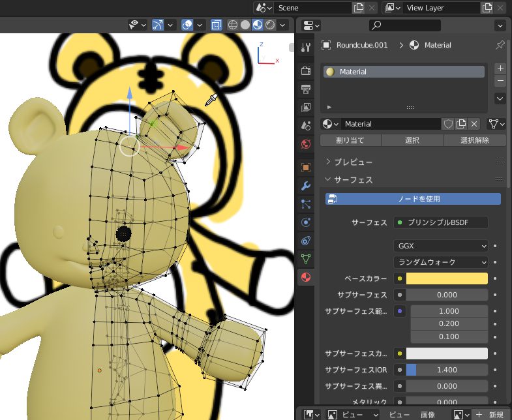Image resolution: width=512 pixels, height=420 pixels.
Task: Open the Modifier (wrench) properties tab
Action: tap(305, 186)
